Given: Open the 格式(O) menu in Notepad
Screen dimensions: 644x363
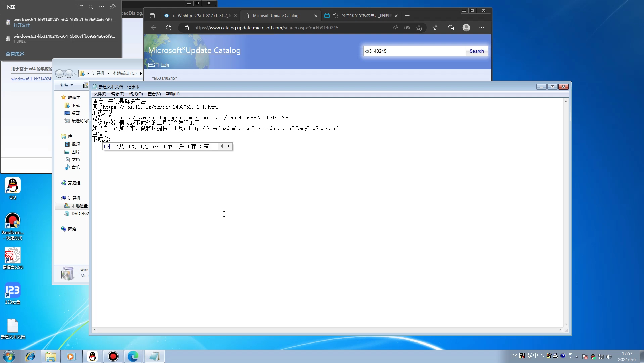Looking at the screenshot, I should [x=136, y=94].
